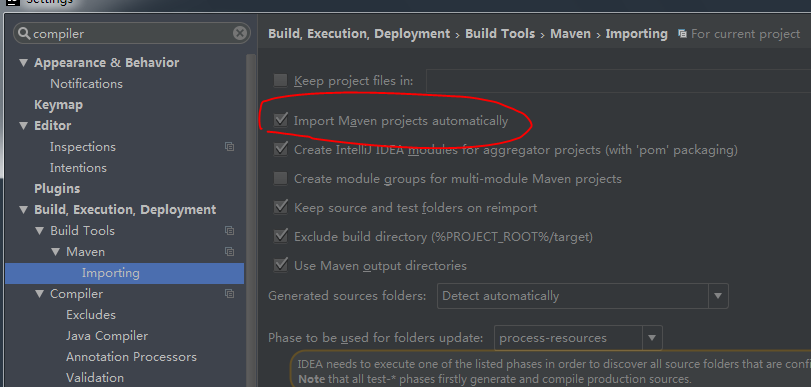This screenshot has width=811, height=387.
Task: Open the Phase for folders update dropdown
Action: [578, 338]
